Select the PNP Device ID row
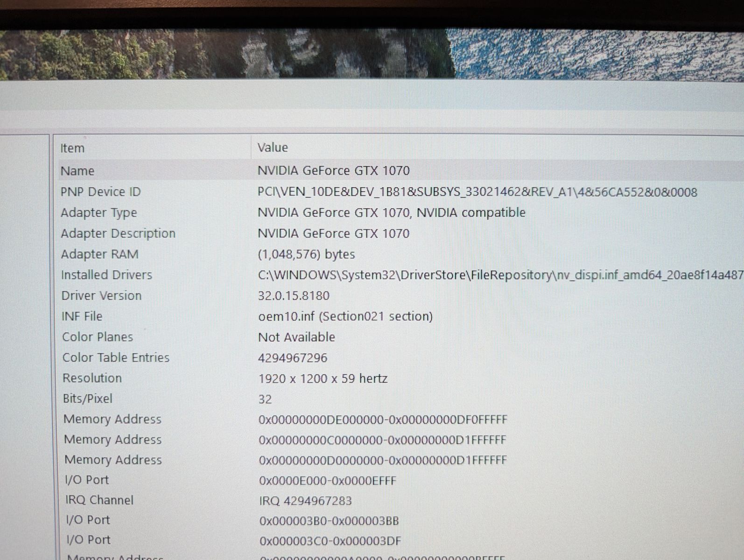 100,192
